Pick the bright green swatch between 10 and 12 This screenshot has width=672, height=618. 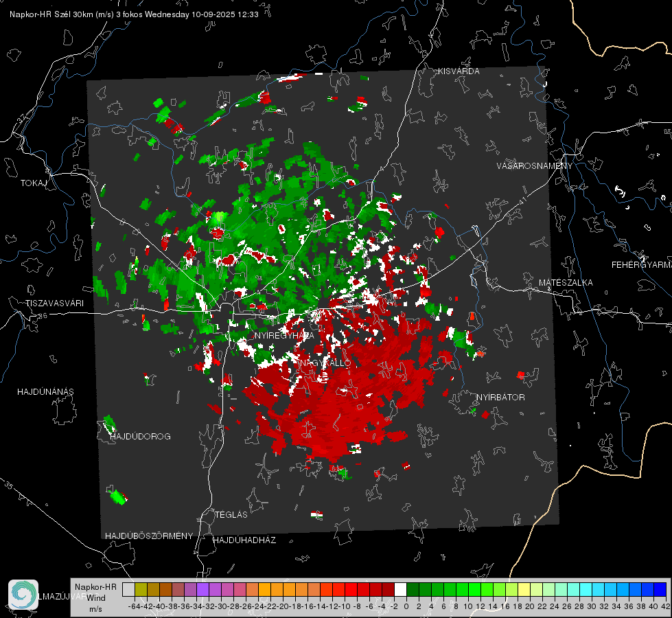pyautogui.click(x=474, y=589)
